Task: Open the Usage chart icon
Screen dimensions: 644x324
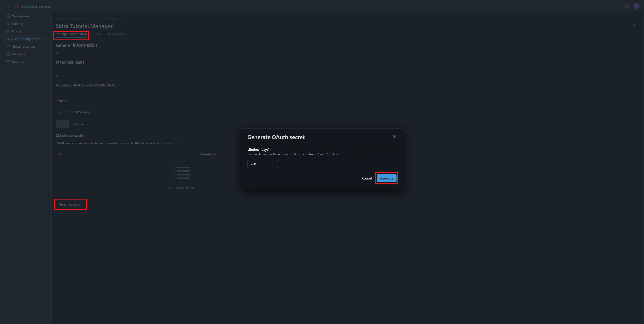Action: 8,31
